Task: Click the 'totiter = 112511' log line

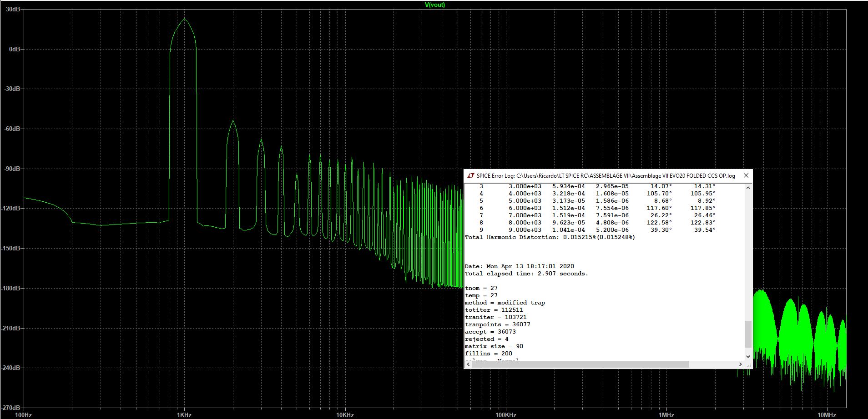Action: pos(494,310)
